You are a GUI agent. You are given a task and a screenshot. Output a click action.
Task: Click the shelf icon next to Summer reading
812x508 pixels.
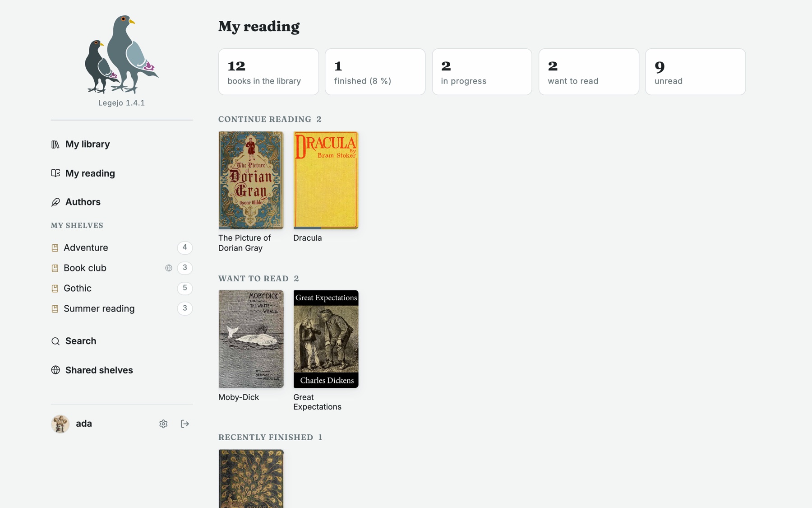coord(55,309)
